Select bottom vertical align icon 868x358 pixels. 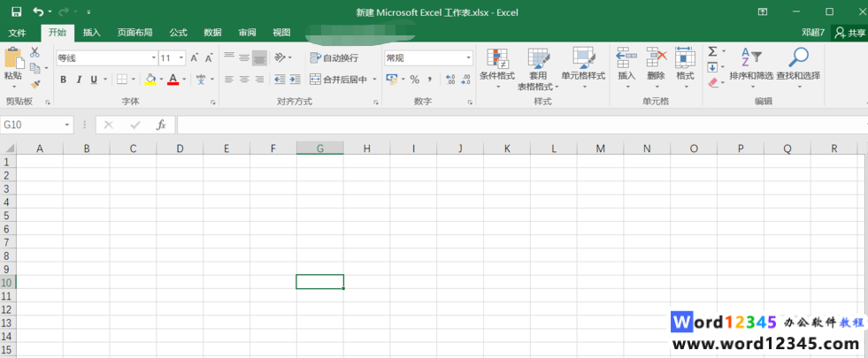pos(259,57)
